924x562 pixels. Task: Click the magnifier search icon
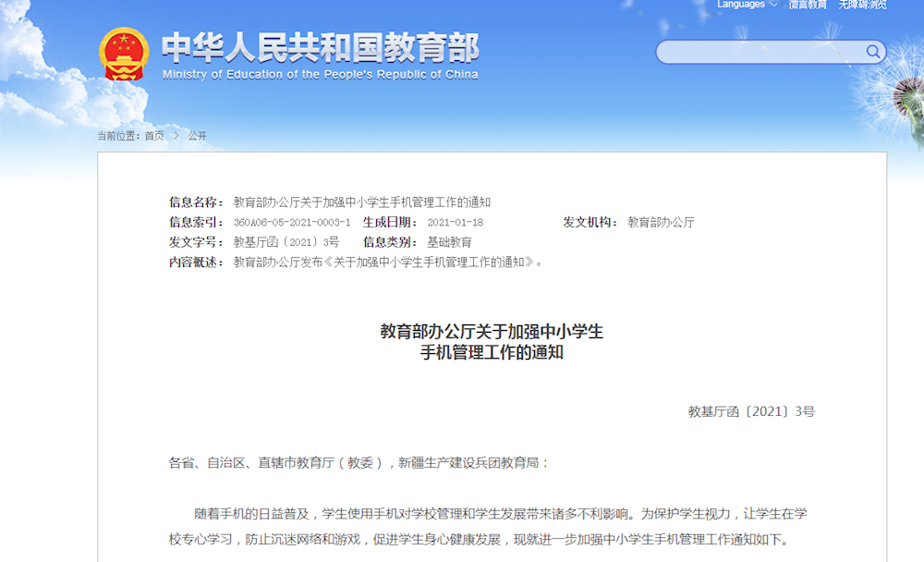(872, 52)
